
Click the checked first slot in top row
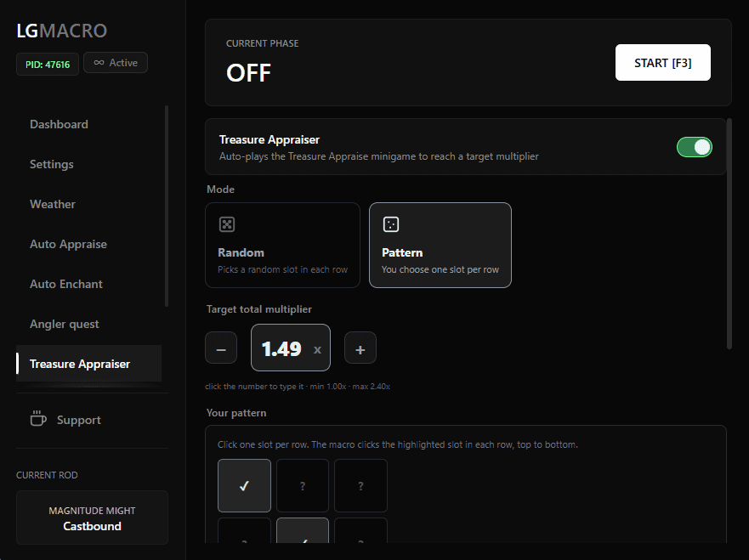click(244, 485)
